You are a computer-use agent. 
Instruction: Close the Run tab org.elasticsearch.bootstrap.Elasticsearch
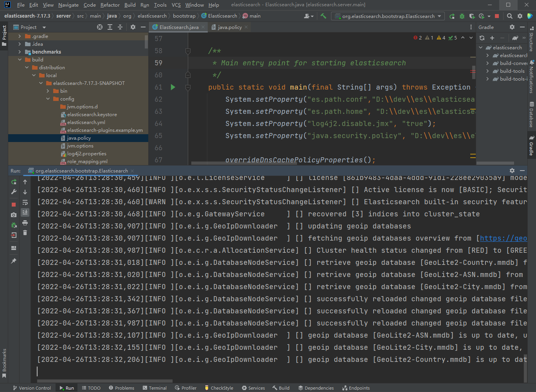(132, 171)
